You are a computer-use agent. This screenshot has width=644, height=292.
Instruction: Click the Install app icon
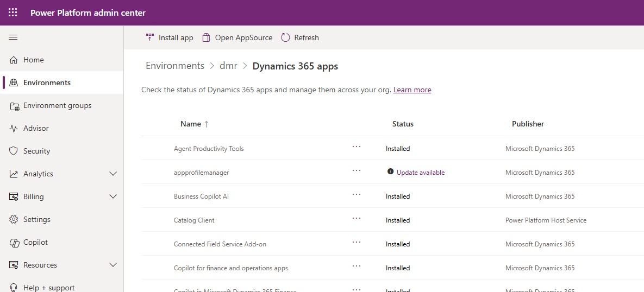pyautogui.click(x=150, y=37)
